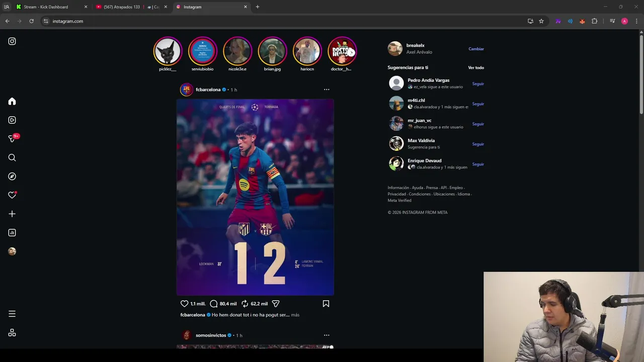644x362 pixels.
Task: Open Meta Verified footer link
Action: 399,201
